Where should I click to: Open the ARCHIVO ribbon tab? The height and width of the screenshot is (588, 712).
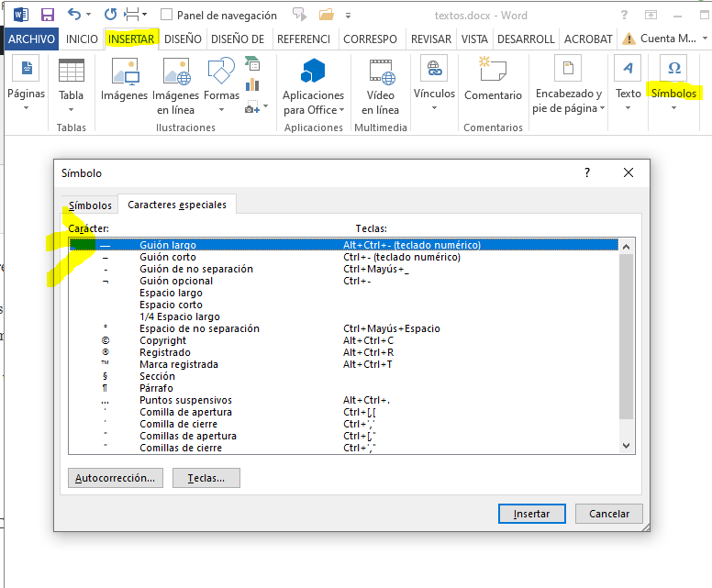coord(32,39)
